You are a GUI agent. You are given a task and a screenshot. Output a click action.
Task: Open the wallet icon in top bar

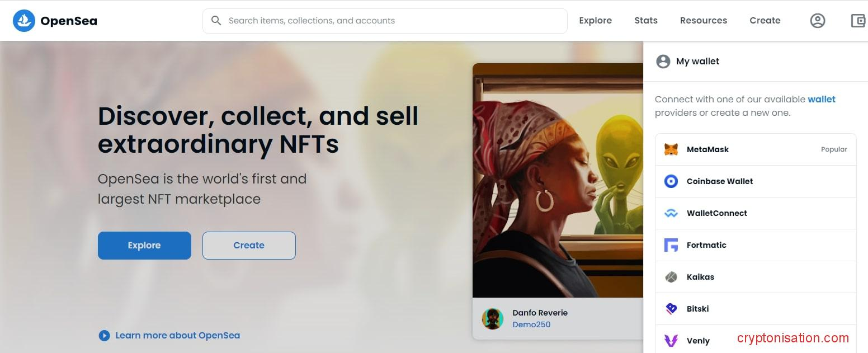click(x=858, y=21)
